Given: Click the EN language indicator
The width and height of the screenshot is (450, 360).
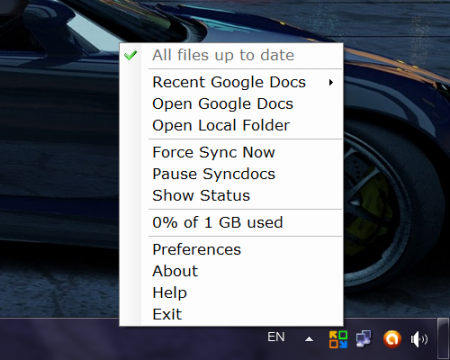Looking at the screenshot, I should 276,337.
